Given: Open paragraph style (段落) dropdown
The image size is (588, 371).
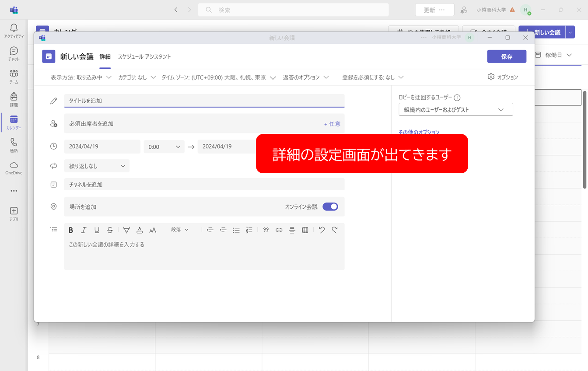Looking at the screenshot, I should [179, 230].
